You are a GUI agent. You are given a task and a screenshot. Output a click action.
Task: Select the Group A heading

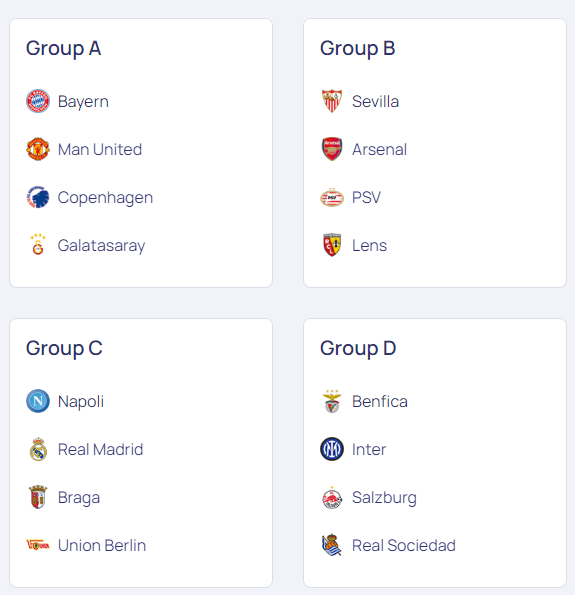tap(63, 49)
